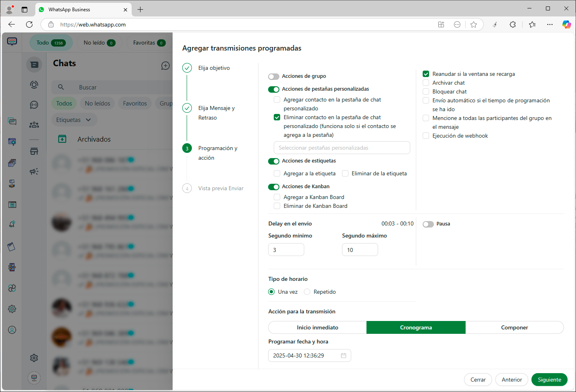Expand the Etiquetas dropdown filter
This screenshot has height=392, width=576.
tap(74, 120)
